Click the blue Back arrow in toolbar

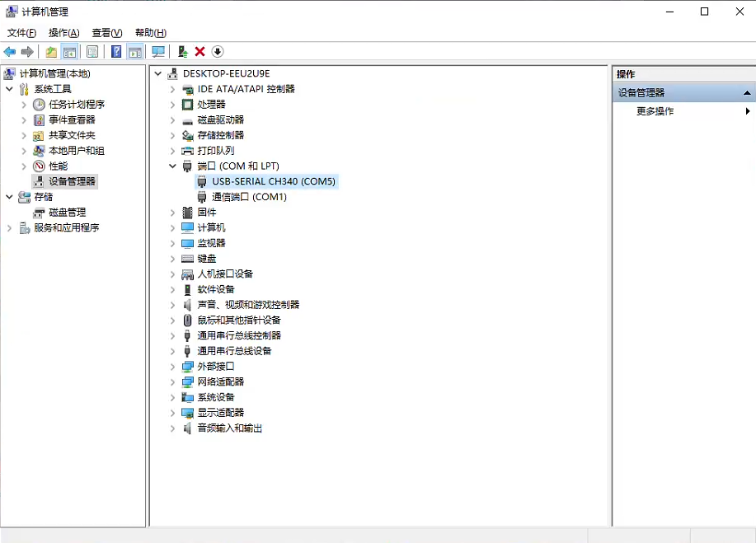point(11,52)
